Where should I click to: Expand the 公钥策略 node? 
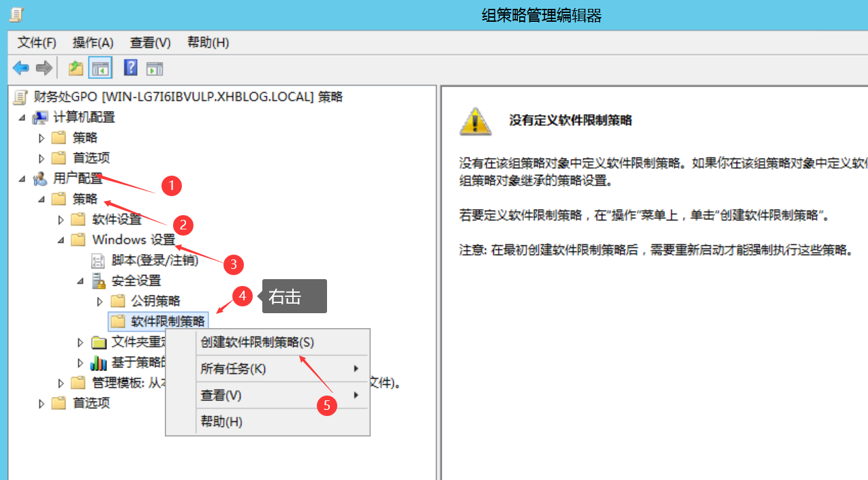pyautogui.click(x=99, y=301)
